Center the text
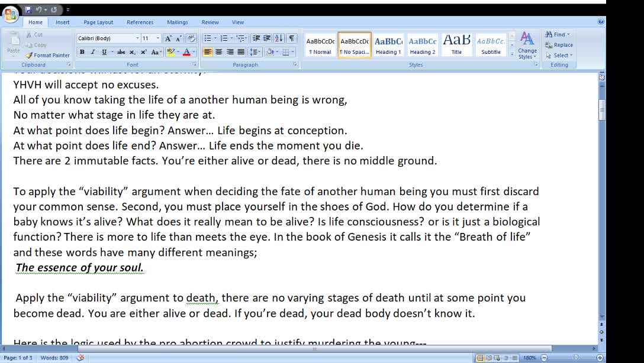This screenshot has height=363, width=644. 219,52
